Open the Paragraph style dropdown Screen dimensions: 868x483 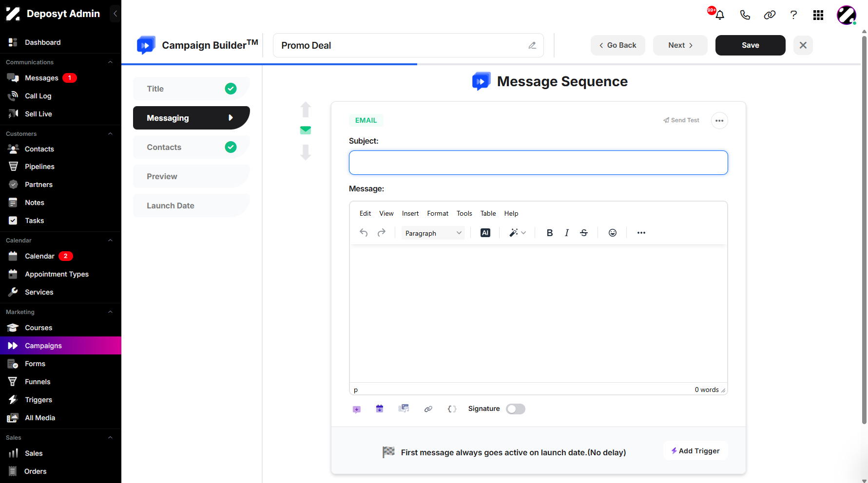[433, 233]
